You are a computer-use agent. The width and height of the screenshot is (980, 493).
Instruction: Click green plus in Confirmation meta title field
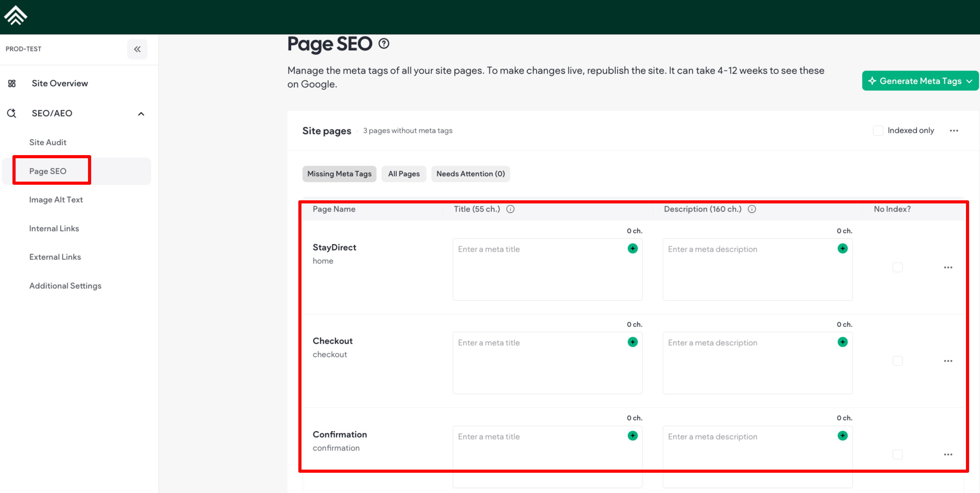pos(633,436)
